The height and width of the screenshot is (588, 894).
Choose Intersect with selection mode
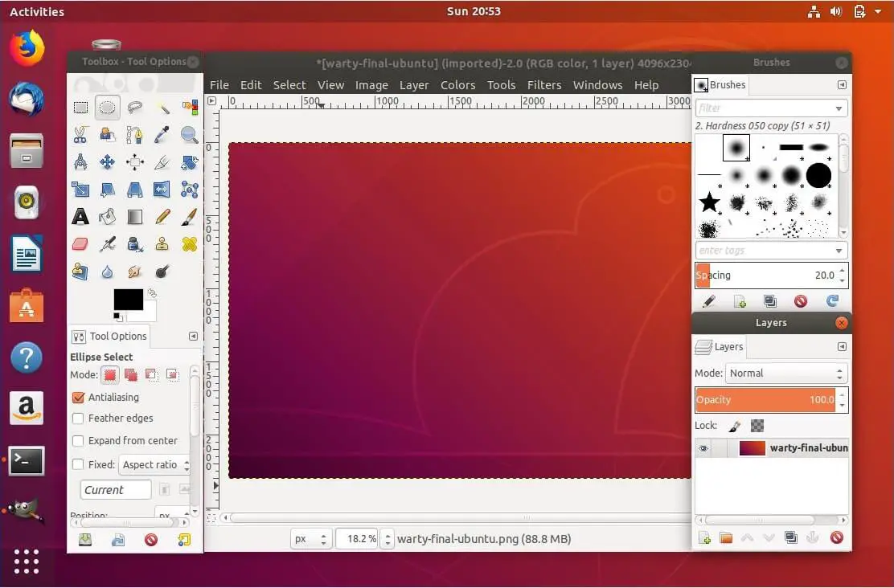pos(171,375)
